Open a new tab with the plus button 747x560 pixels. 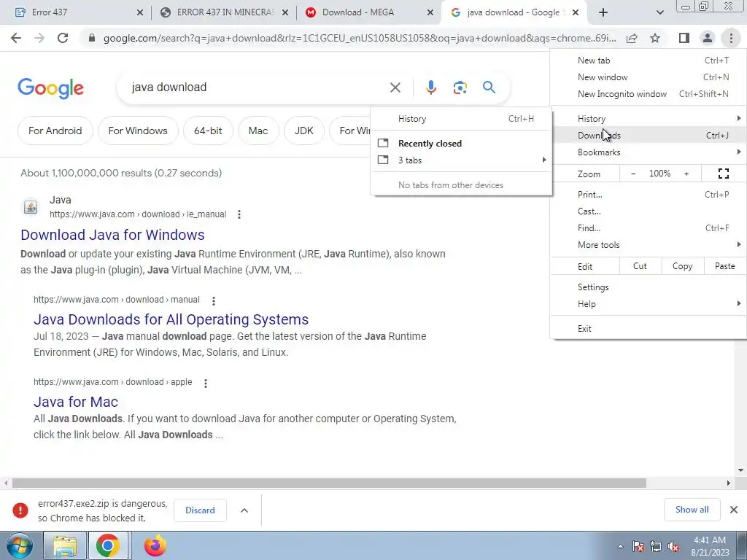pyautogui.click(x=603, y=13)
